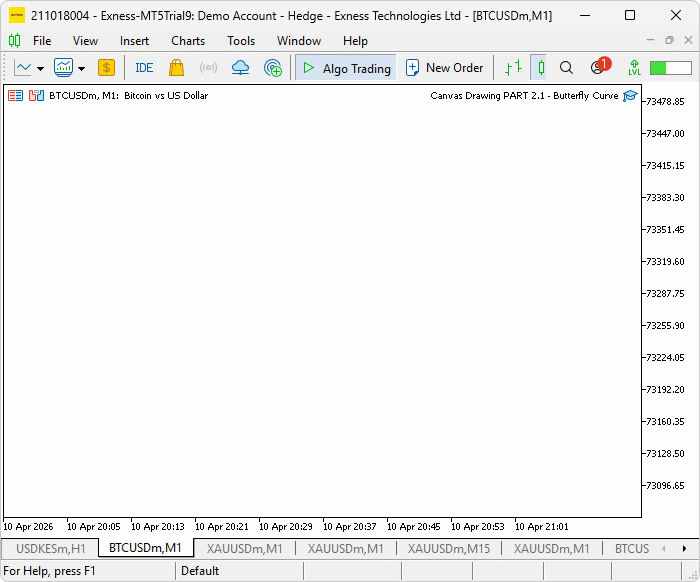
Task: Open the Window menu
Action: pyautogui.click(x=299, y=41)
